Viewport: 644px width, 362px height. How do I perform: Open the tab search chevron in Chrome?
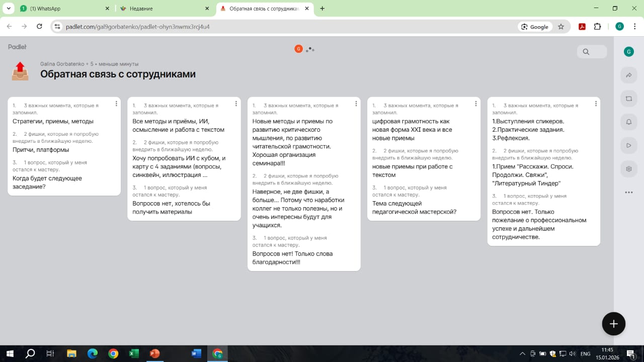coord(9,9)
